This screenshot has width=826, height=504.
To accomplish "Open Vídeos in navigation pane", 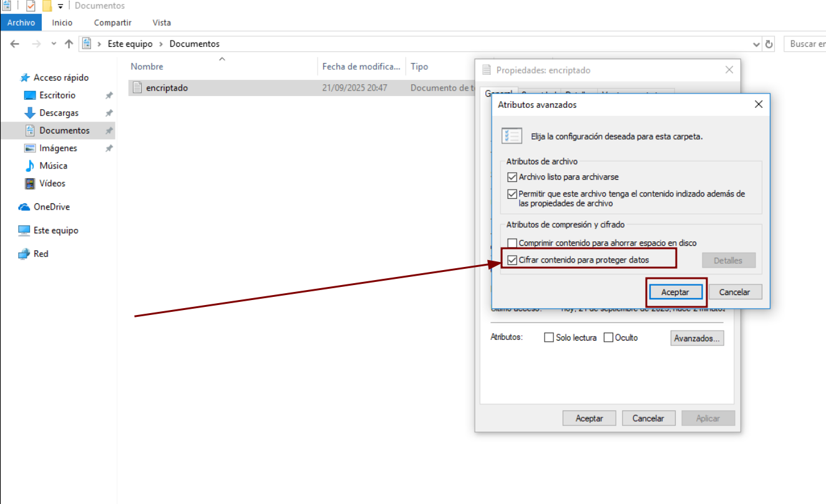I will pyautogui.click(x=52, y=183).
